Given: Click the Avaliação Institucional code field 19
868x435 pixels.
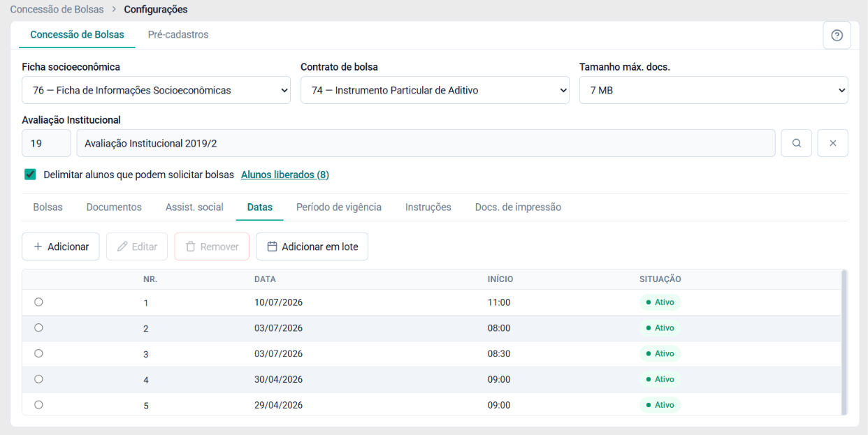Looking at the screenshot, I should [46, 143].
